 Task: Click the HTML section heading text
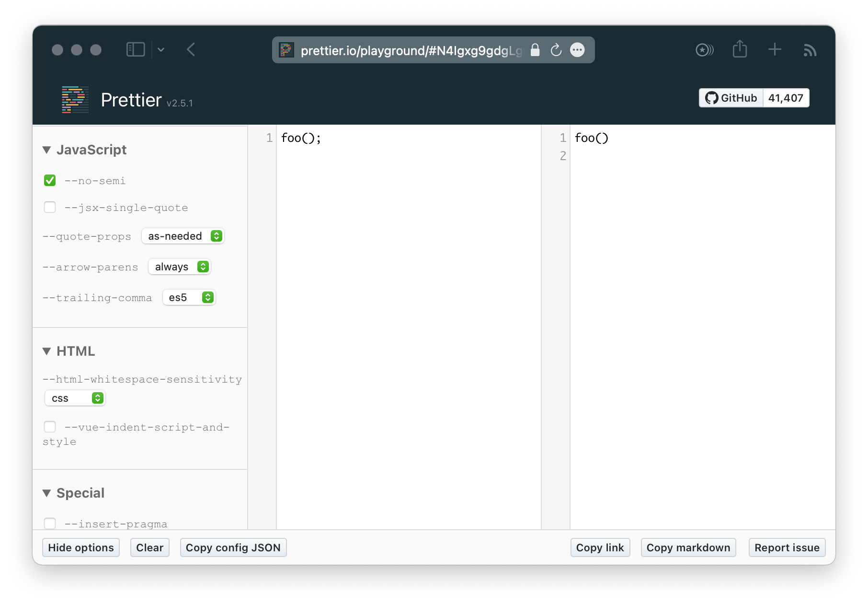[76, 351]
